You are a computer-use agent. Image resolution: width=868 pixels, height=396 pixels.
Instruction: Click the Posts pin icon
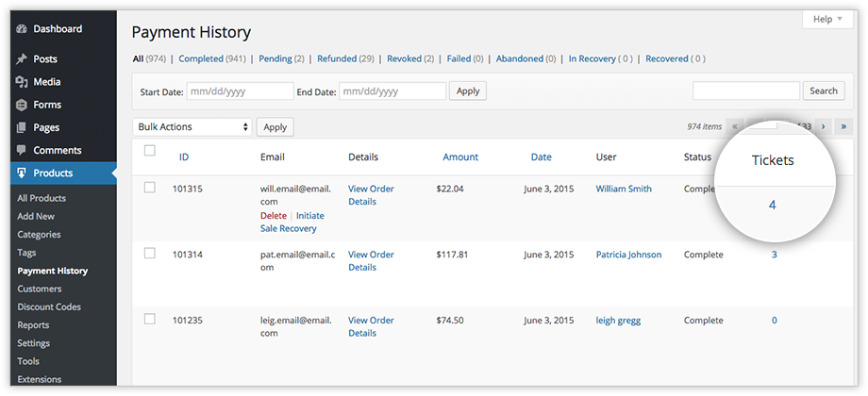21,59
